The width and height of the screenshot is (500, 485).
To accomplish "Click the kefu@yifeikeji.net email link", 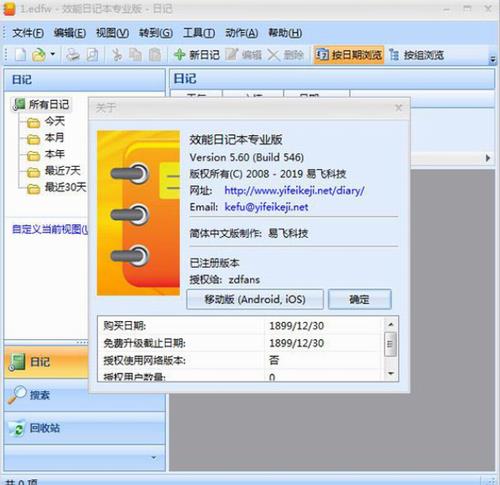I will pyautogui.click(x=266, y=207).
